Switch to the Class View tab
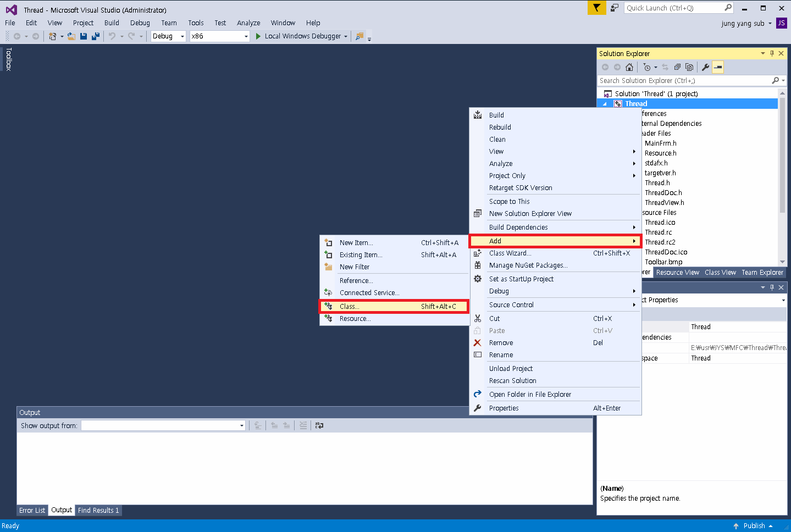Image resolution: width=791 pixels, height=532 pixels. 720,273
